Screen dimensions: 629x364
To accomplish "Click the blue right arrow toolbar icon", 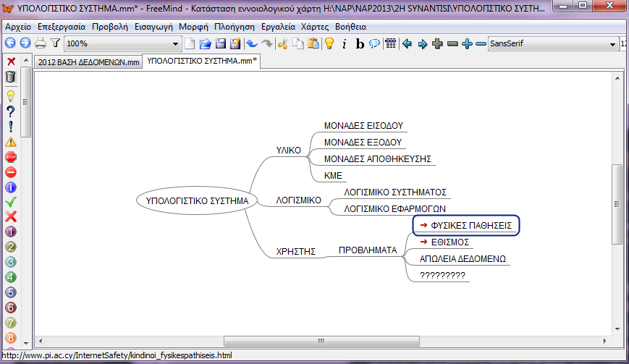I will tap(423, 44).
